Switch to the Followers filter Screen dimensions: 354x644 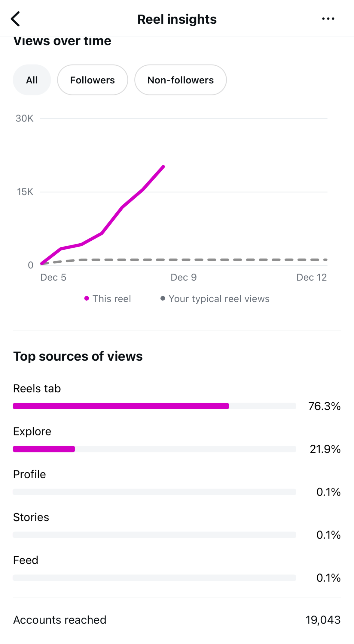click(x=93, y=80)
